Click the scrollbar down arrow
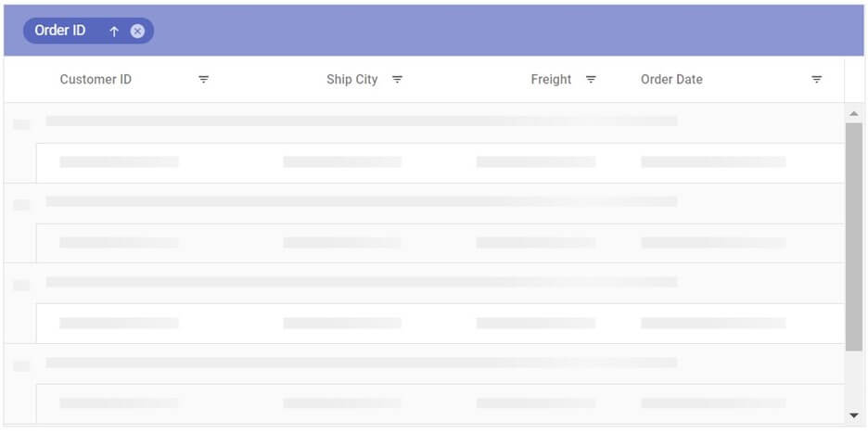 click(854, 415)
